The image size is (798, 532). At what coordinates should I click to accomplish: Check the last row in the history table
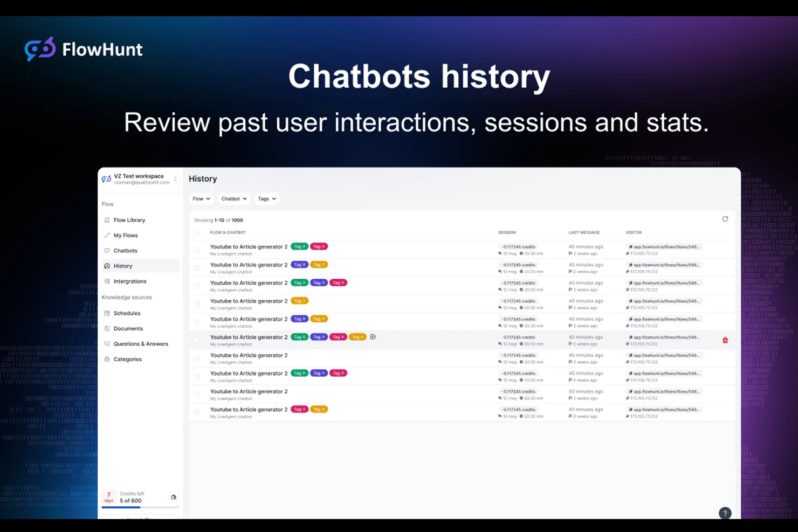197,412
